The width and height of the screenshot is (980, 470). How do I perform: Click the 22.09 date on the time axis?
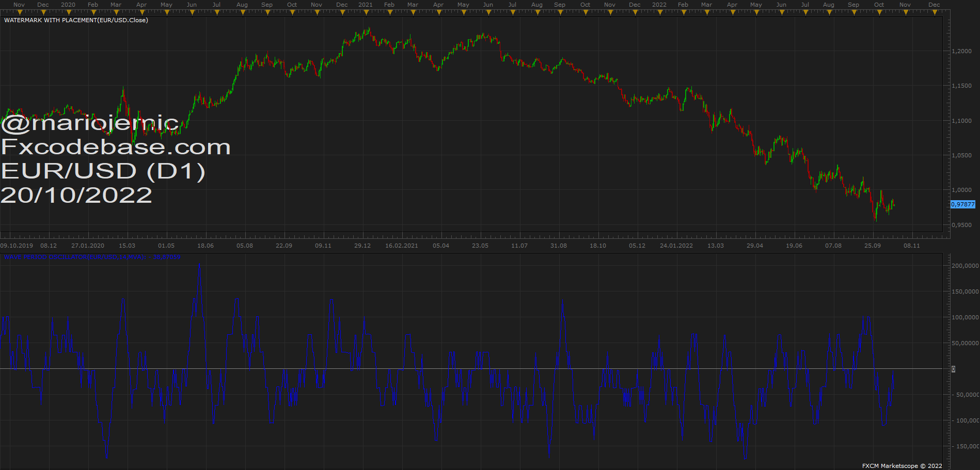coord(284,246)
